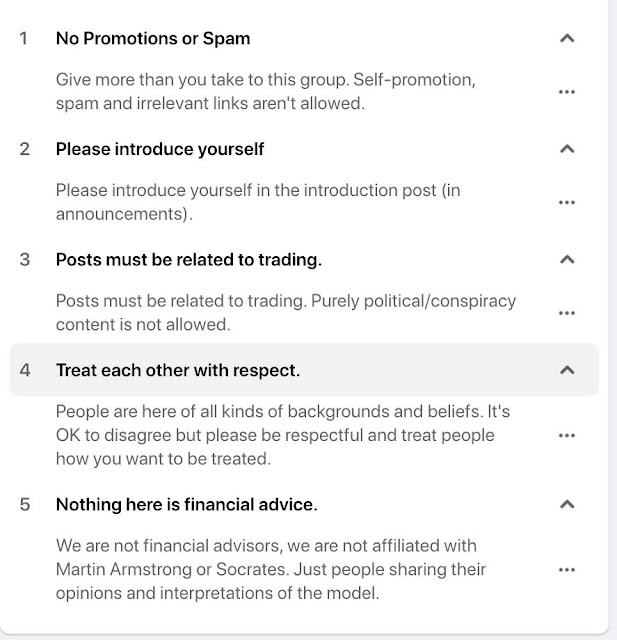This screenshot has width=617, height=640.
Task: Collapse the Treat each other with respect rule
Action: [567, 370]
